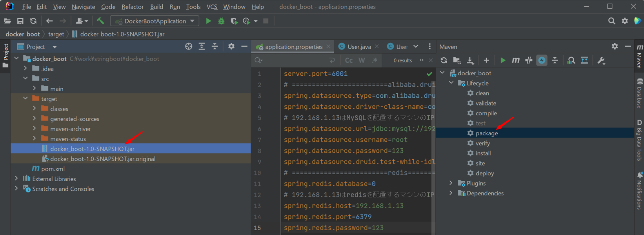Click the Reload from Disk icon beside Save
The image size is (644, 235).
33,21
